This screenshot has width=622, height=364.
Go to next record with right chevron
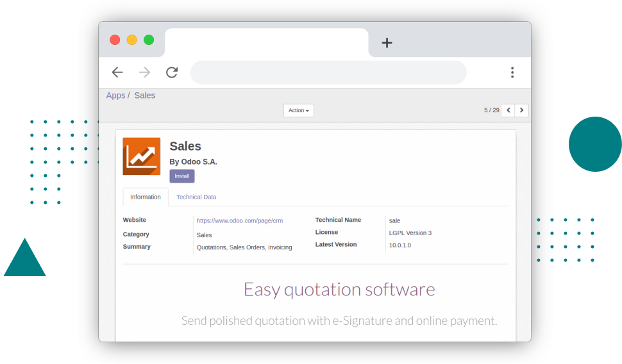pyautogui.click(x=522, y=110)
